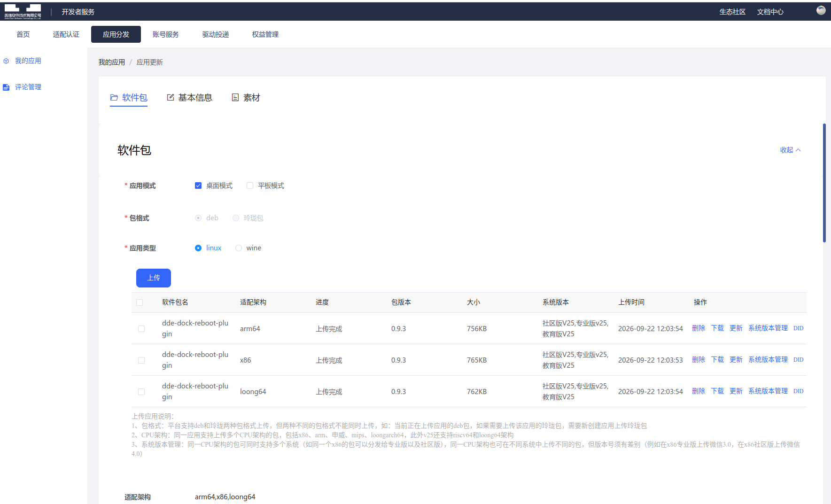The width and height of the screenshot is (831, 504).
Task: Go to 我的应用 breadcrumb link
Action: 112,62
